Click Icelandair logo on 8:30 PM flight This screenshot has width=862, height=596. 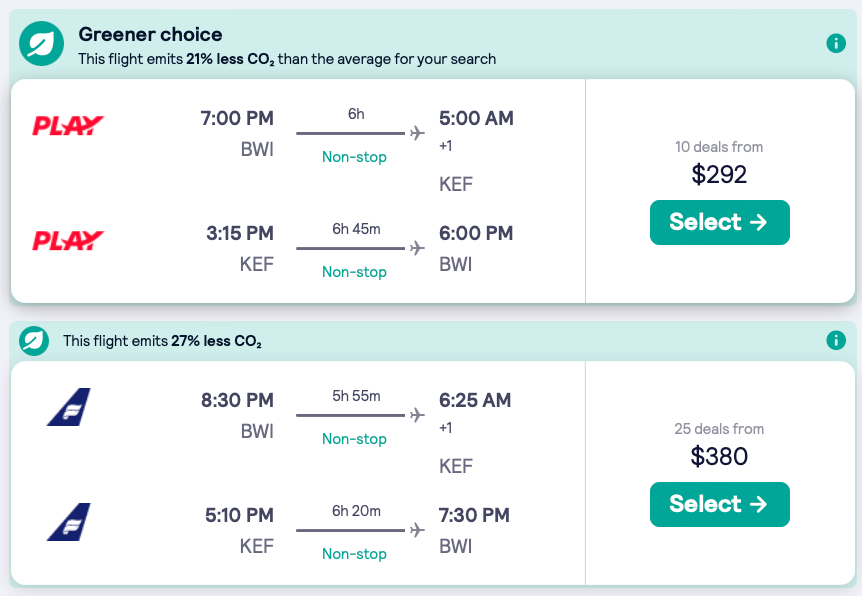pos(68,407)
